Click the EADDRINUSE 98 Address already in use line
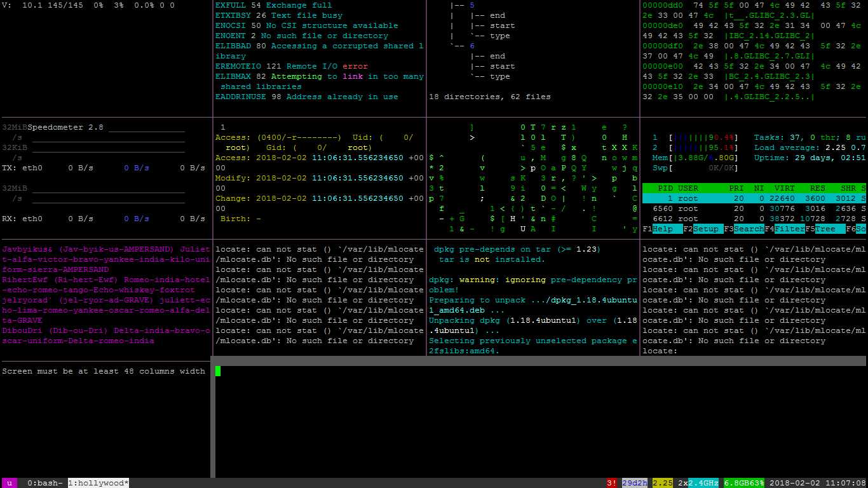This screenshot has width=868, height=488. tap(307, 97)
